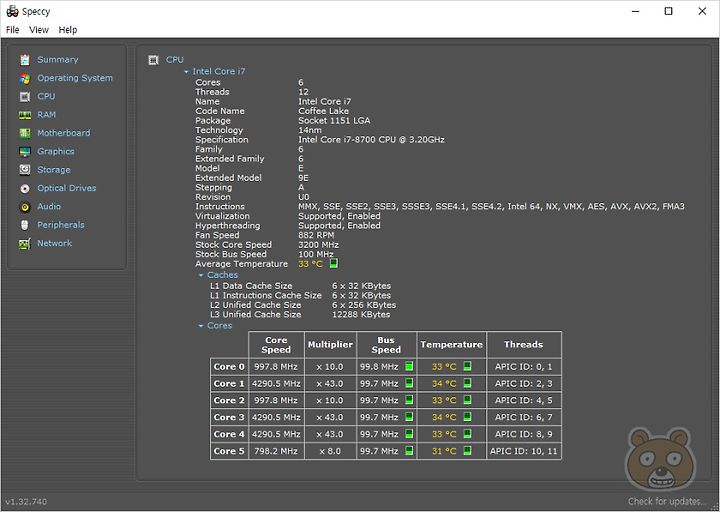
Task: Click Core 4 bus speed green icon
Action: click(x=409, y=433)
